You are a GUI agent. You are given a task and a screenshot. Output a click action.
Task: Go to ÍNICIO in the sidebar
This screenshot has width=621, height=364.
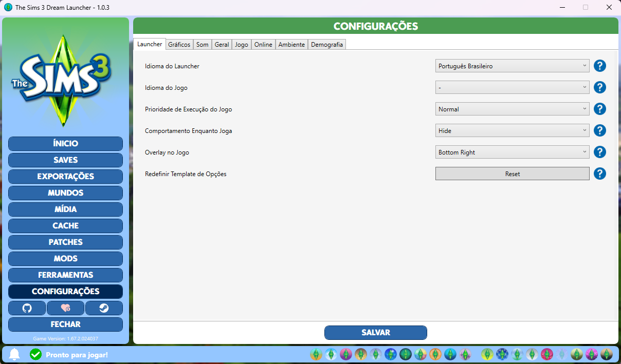point(65,144)
